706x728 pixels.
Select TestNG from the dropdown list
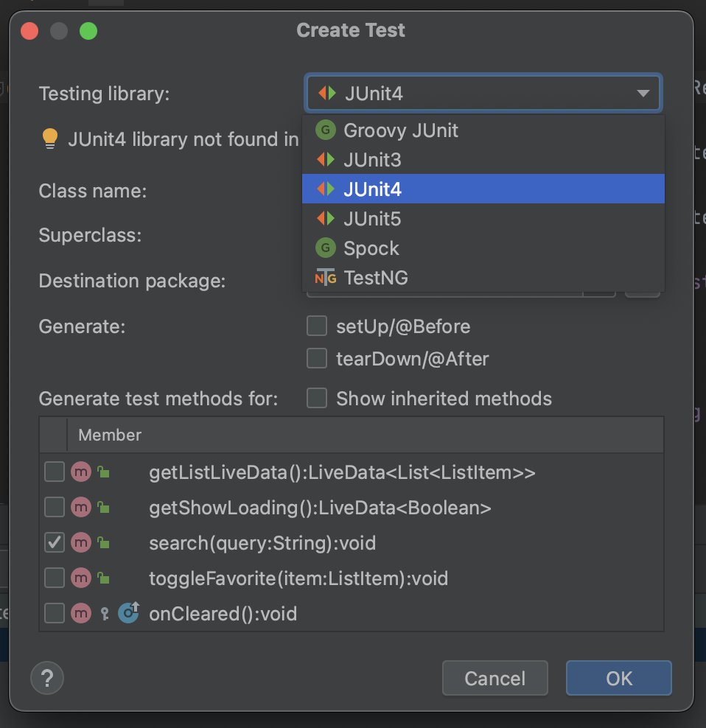tap(483, 278)
